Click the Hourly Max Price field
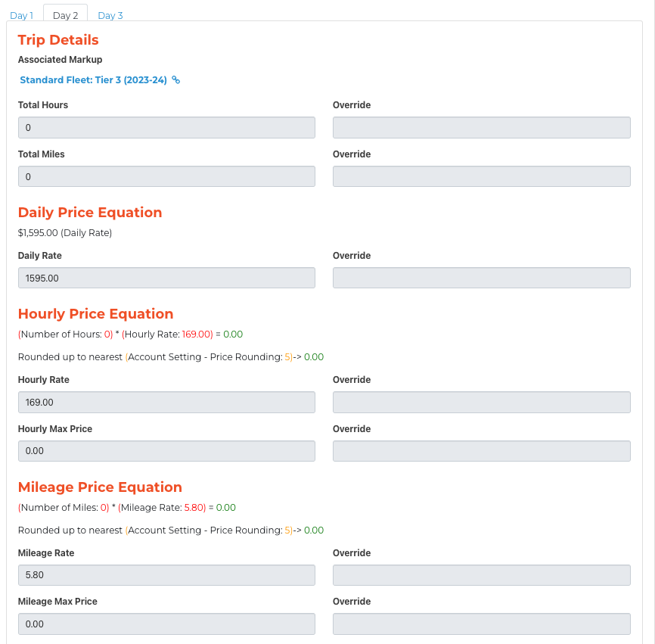 point(166,451)
